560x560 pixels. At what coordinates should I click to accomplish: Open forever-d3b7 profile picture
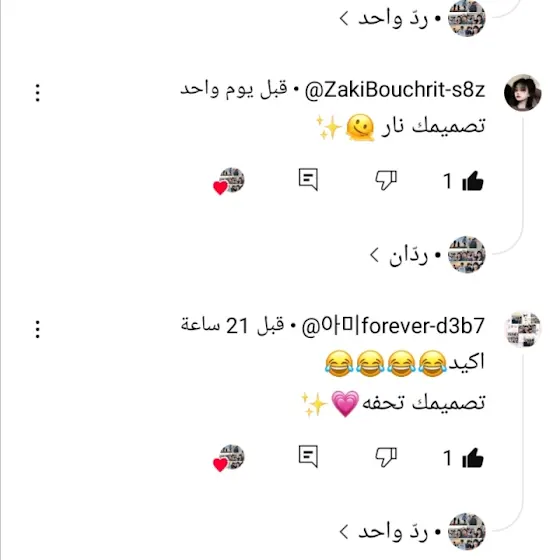(x=522, y=329)
